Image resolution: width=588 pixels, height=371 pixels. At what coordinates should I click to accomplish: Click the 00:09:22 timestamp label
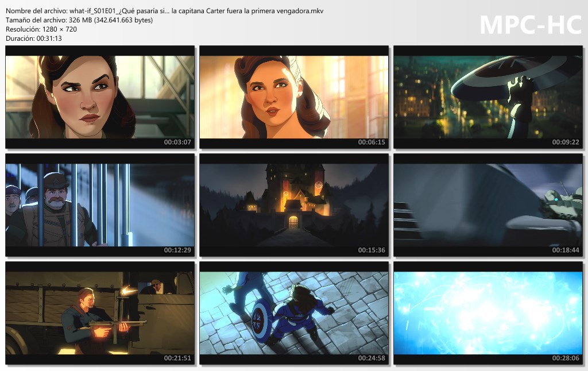(x=566, y=142)
